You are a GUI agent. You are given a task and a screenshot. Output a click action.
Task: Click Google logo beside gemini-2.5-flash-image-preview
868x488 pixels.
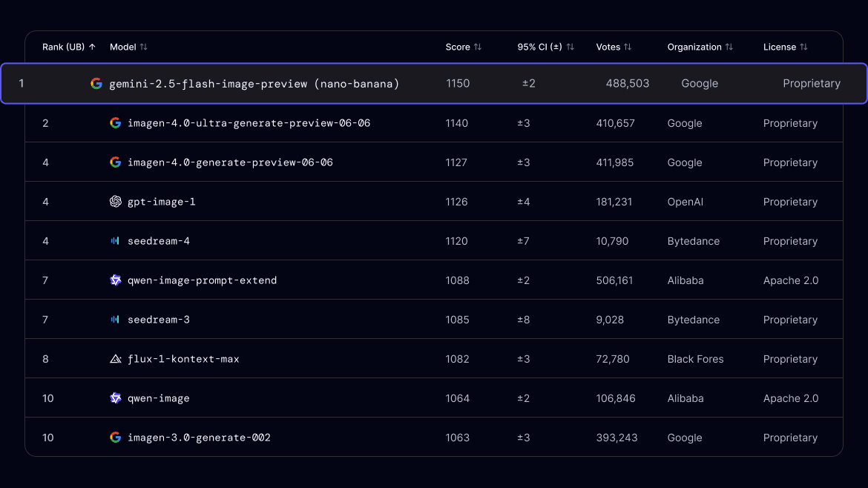click(96, 84)
